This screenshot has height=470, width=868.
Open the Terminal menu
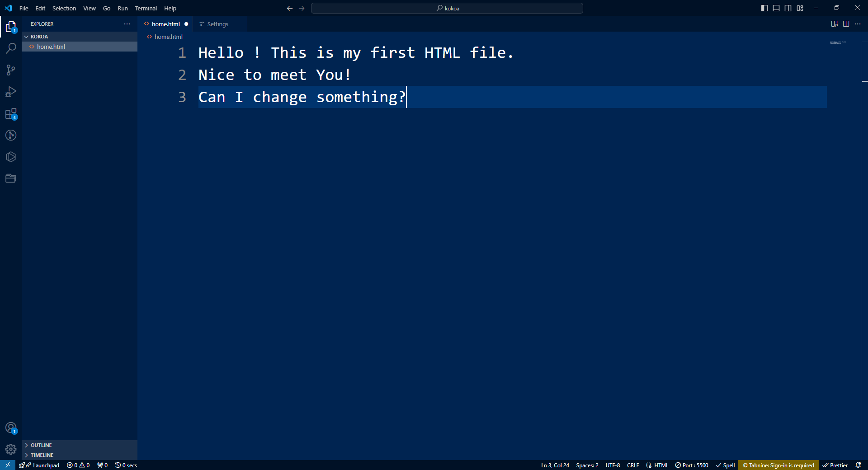click(x=146, y=8)
